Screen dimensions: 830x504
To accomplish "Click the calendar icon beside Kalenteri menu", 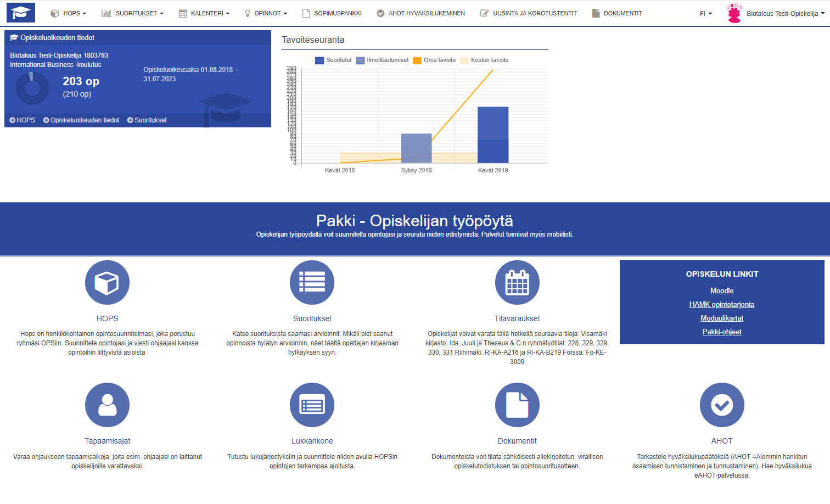I will coord(183,13).
